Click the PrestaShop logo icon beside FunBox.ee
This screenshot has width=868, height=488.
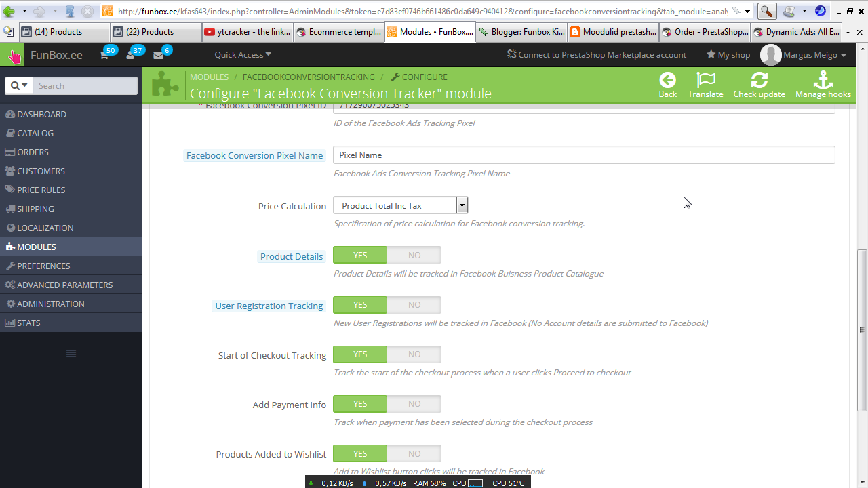tap(14, 55)
